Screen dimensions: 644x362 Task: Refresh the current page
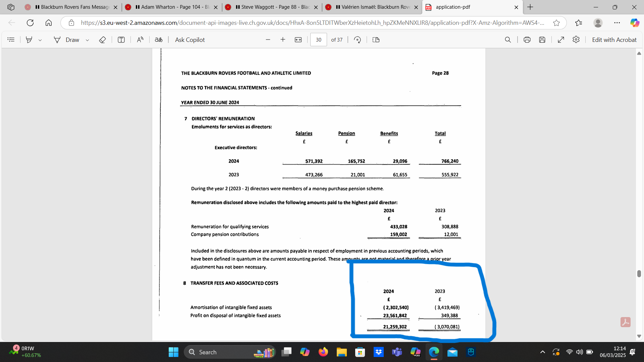click(x=30, y=23)
